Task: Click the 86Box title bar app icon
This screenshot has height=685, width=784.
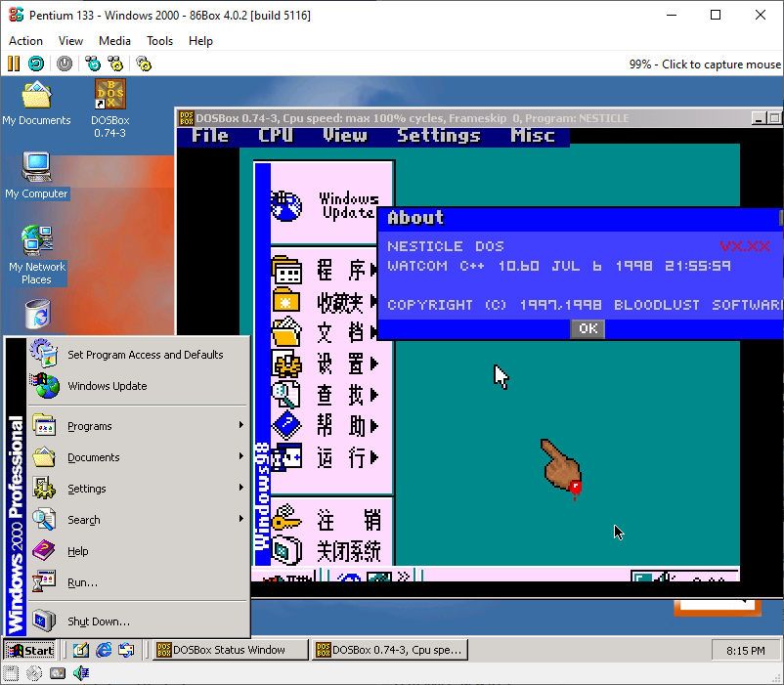Action: [x=16, y=15]
